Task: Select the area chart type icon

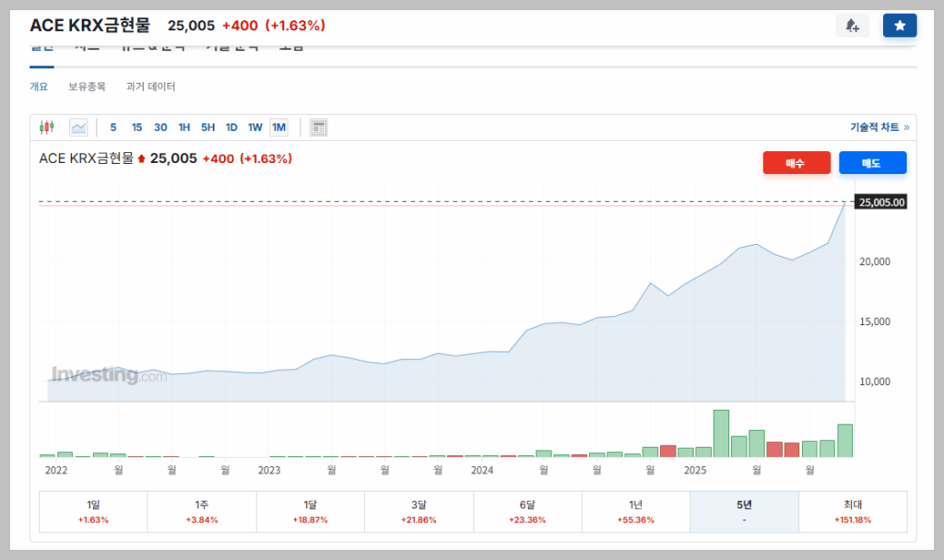Action: pyautogui.click(x=78, y=127)
